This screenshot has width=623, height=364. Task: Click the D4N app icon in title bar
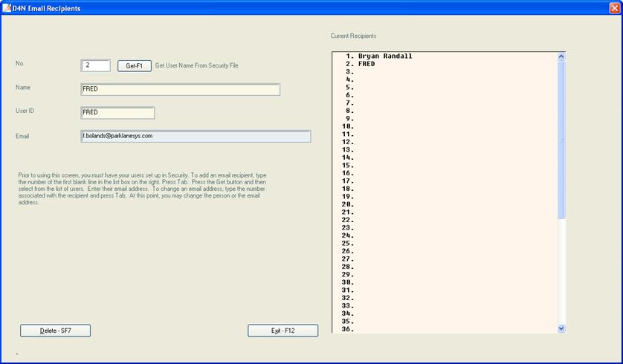pyautogui.click(x=7, y=8)
